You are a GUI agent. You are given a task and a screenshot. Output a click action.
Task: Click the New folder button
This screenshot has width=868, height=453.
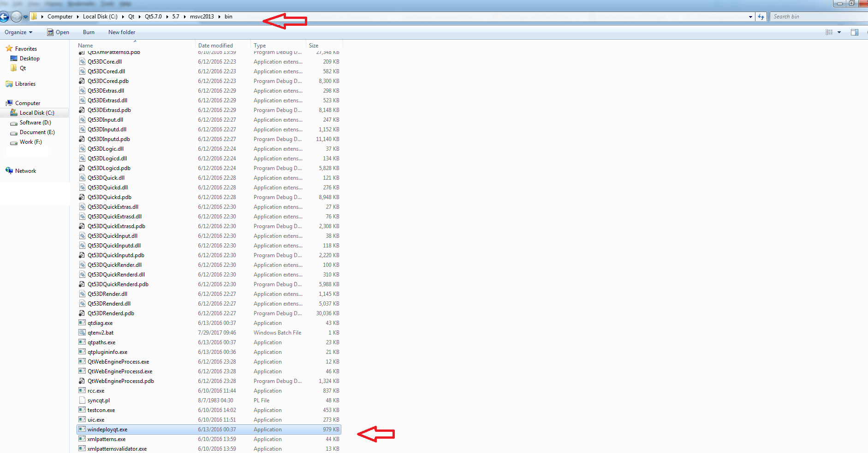click(121, 32)
